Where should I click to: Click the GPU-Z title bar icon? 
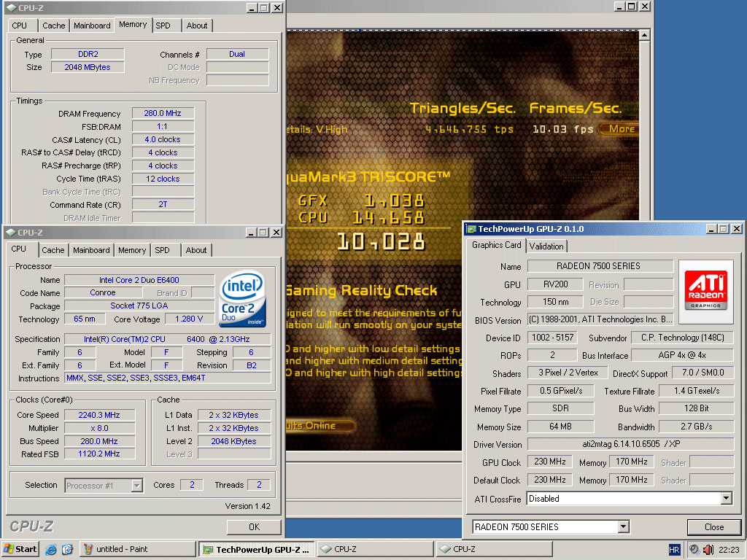[x=472, y=229]
